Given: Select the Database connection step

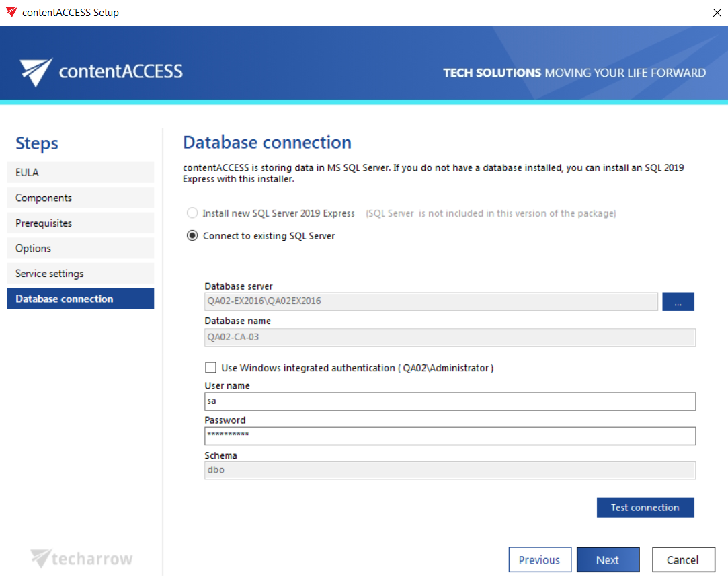Looking at the screenshot, I should pyautogui.click(x=80, y=299).
